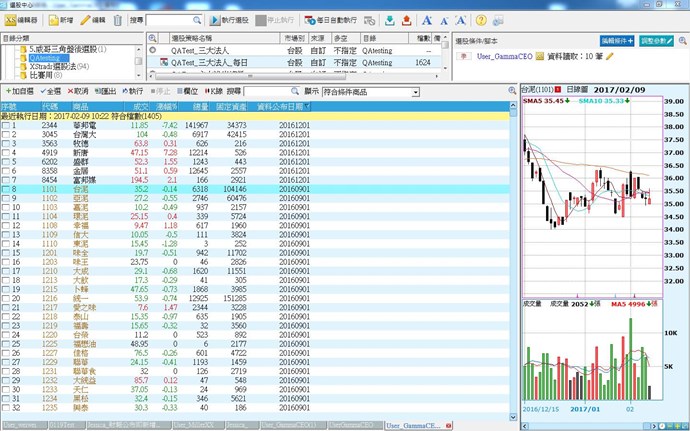
Task: Click the trash can delete icon
Action: click(119, 20)
